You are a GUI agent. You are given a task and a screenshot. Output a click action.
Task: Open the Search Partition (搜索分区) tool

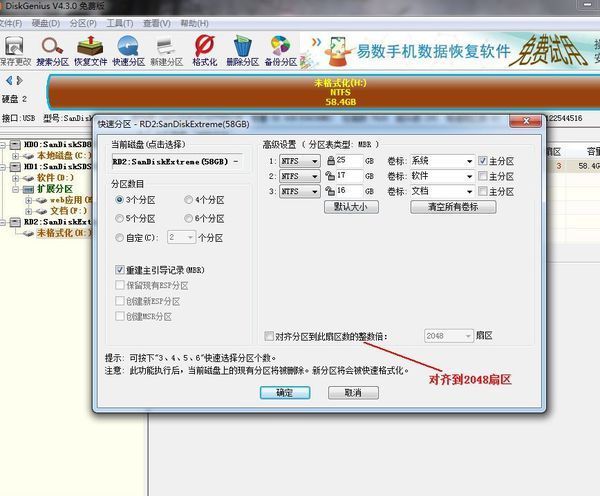tap(52, 51)
